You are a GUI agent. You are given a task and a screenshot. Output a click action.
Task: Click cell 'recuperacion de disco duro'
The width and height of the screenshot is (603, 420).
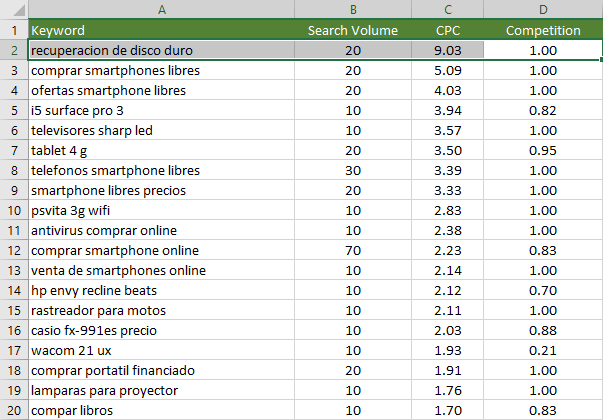point(162,50)
